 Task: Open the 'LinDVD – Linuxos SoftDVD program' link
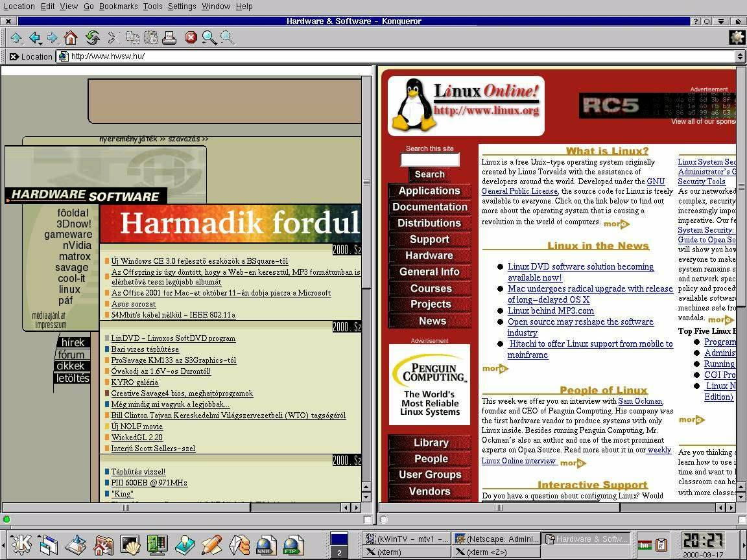(173, 338)
